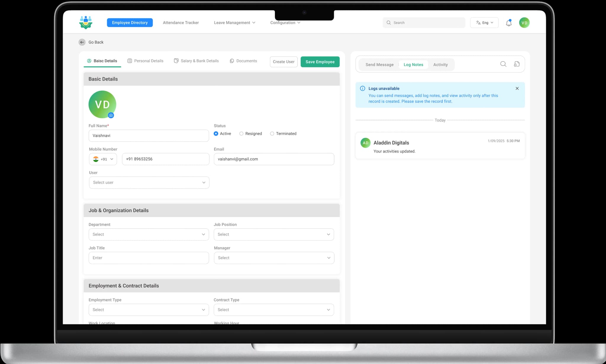Expand the +91 country code selector
Screen dimensions: 606x364
pyautogui.click(x=103, y=159)
